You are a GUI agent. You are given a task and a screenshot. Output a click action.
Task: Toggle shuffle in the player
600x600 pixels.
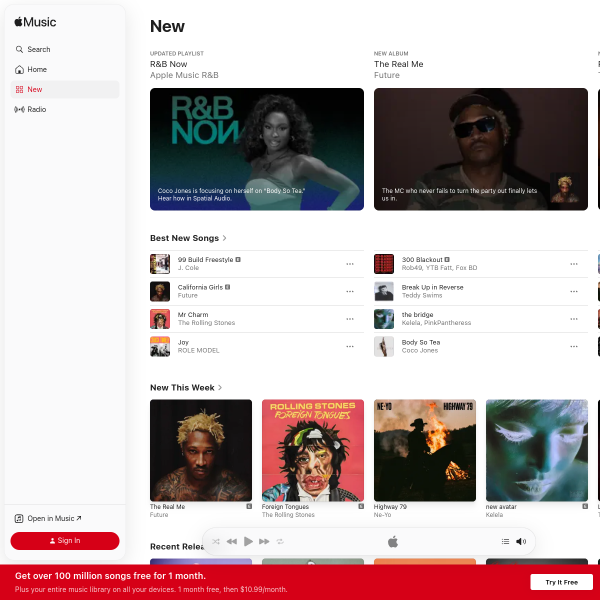(216, 541)
